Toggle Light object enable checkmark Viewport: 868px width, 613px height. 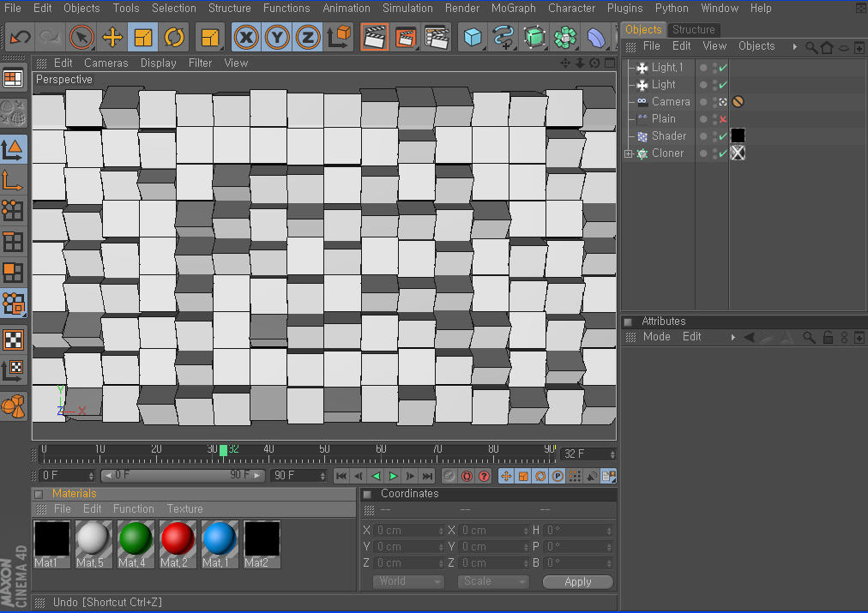(723, 85)
